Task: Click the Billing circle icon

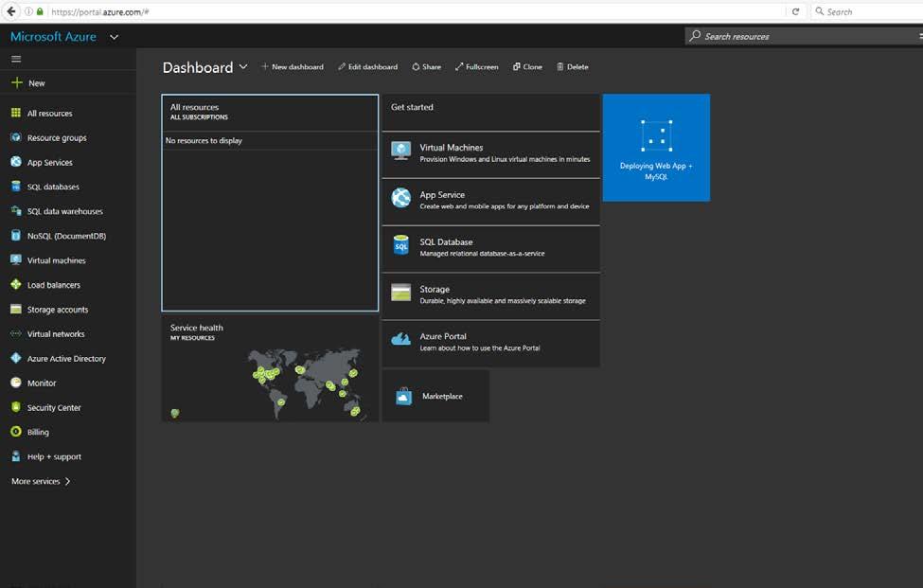Action: tap(16, 432)
